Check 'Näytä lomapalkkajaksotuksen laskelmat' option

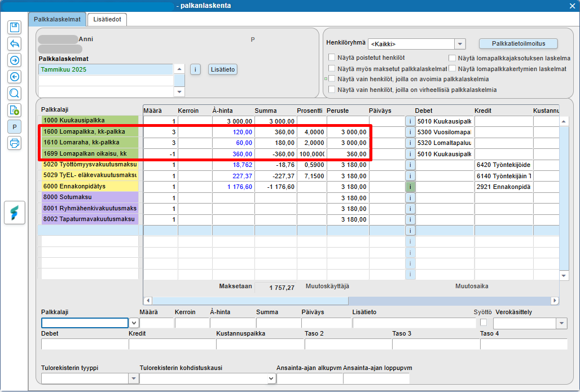(452, 58)
